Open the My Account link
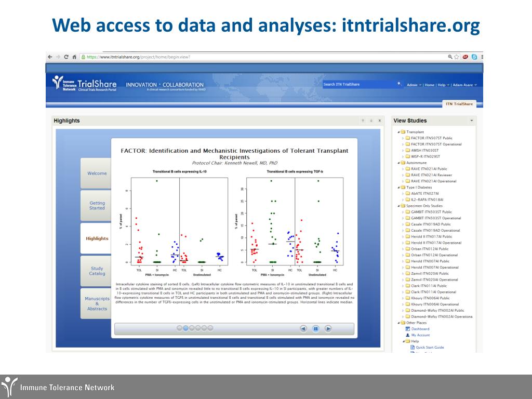The width and height of the screenshot is (532, 399). click(420, 335)
